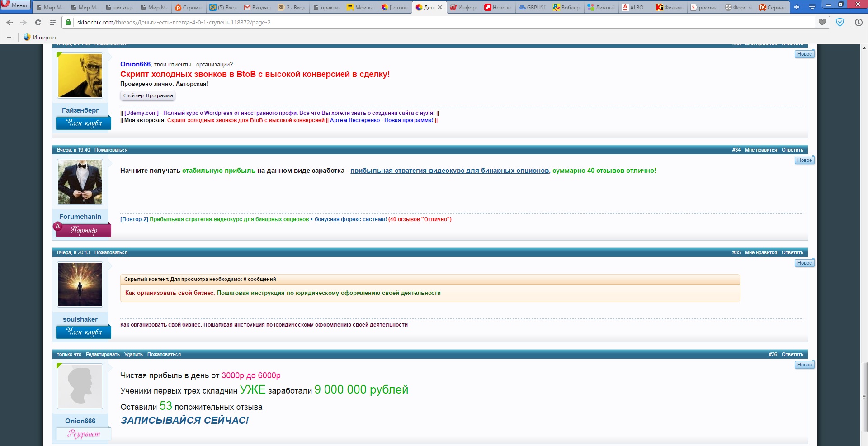Open a new tab with plus button

[x=797, y=7]
